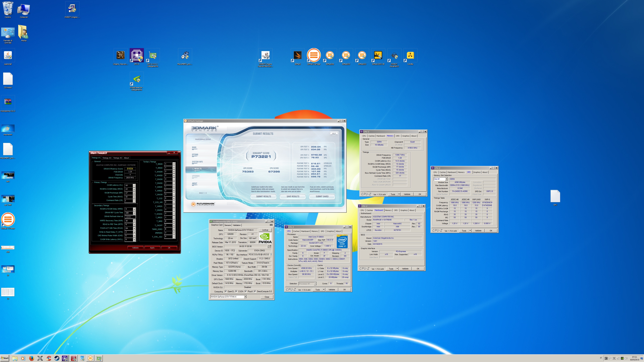Click the GPU-Z screenshot camera icon
Viewport: 644px width, 362px height.
271,225
